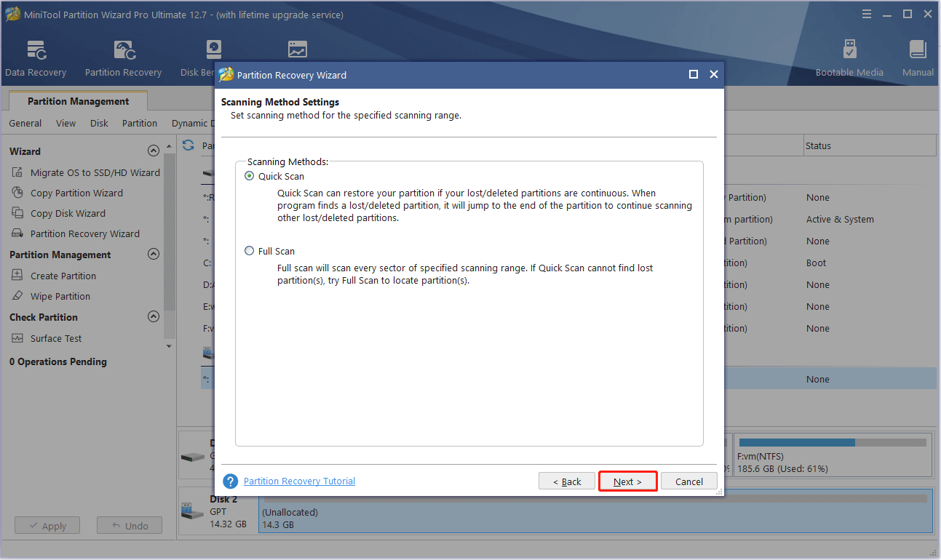Open the Manual book icon
The image size is (941, 560).
[918, 50]
